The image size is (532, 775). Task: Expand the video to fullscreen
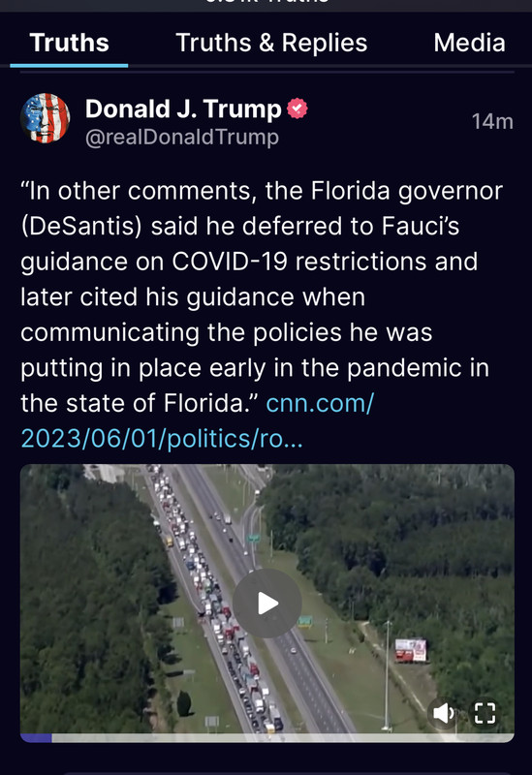[485, 713]
